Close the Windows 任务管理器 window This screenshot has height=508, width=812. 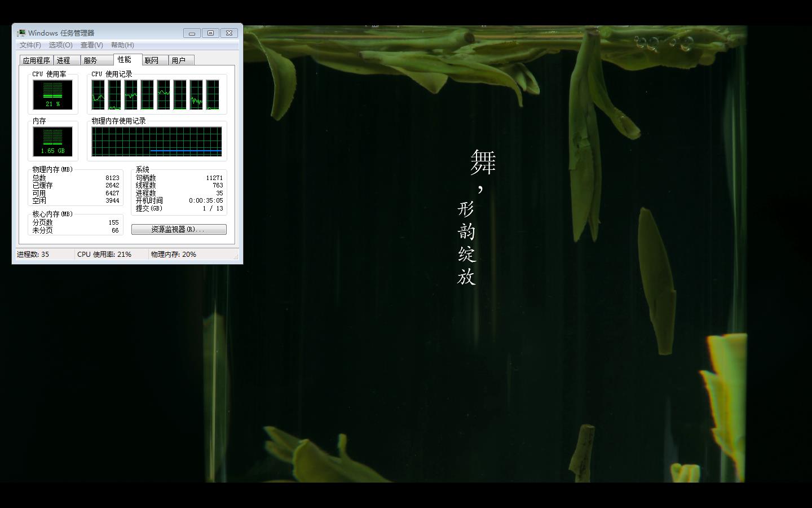[229, 33]
